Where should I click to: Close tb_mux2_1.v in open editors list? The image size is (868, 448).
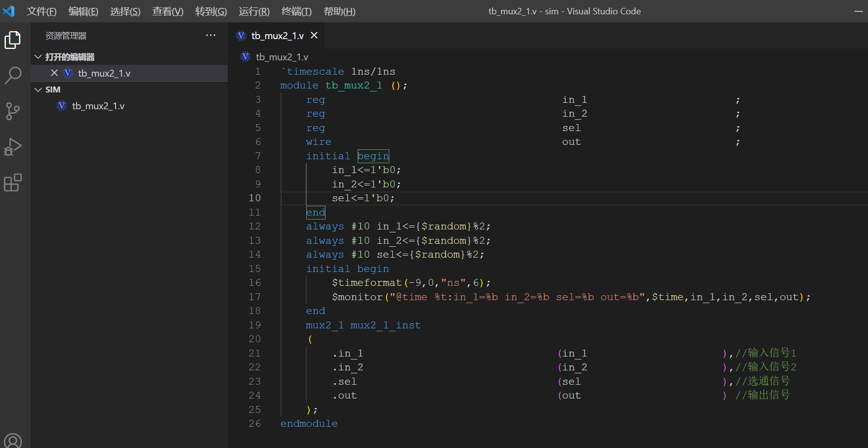pyautogui.click(x=54, y=73)
